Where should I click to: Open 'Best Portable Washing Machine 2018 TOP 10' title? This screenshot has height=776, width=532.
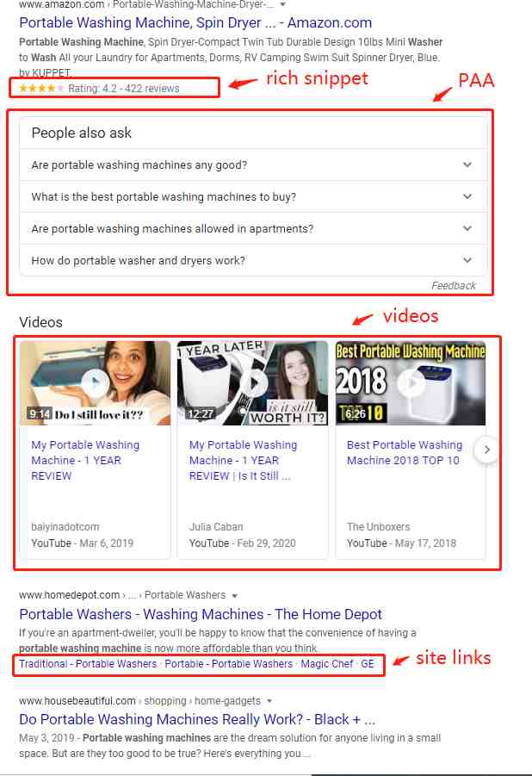click(405, 452)
